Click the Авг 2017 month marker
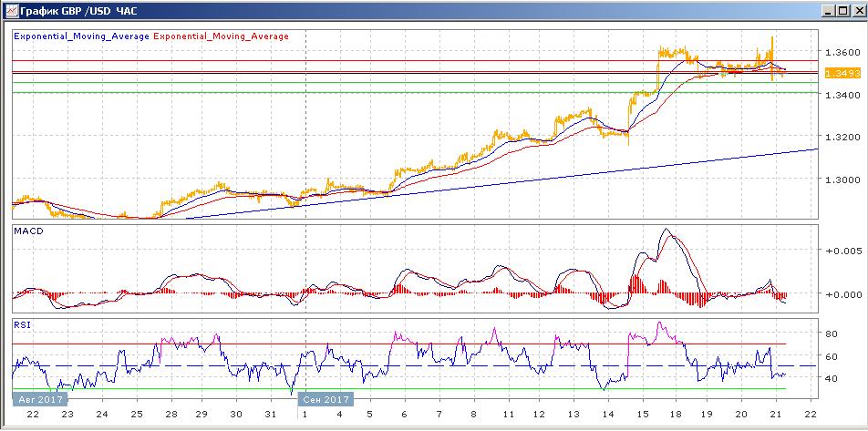Viewport: 868px width, 431px height. (x=40, y=399)
